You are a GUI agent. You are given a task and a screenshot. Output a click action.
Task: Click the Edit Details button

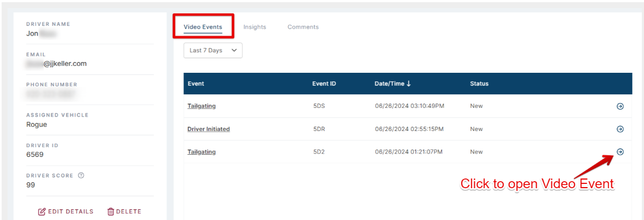click(66, 211)
